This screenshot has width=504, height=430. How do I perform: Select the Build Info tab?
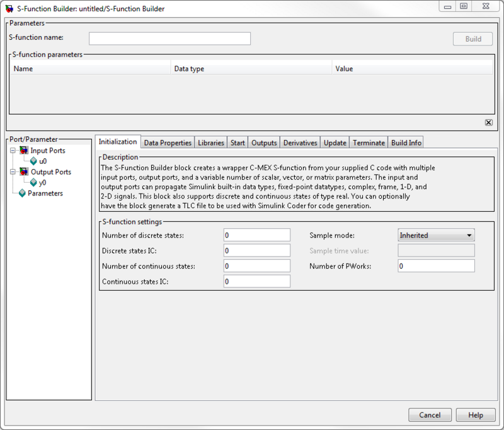tap(406, 143)
